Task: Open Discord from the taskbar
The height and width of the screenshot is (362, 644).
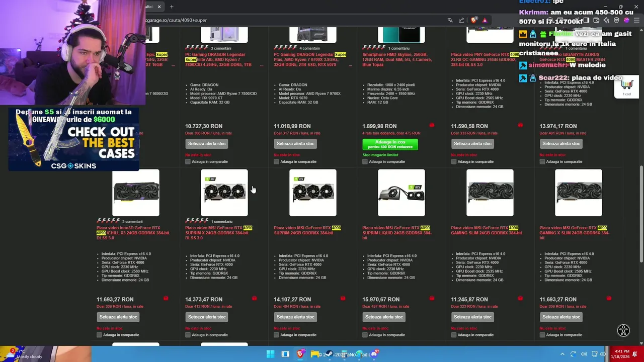Action: [x=374, y=354]
